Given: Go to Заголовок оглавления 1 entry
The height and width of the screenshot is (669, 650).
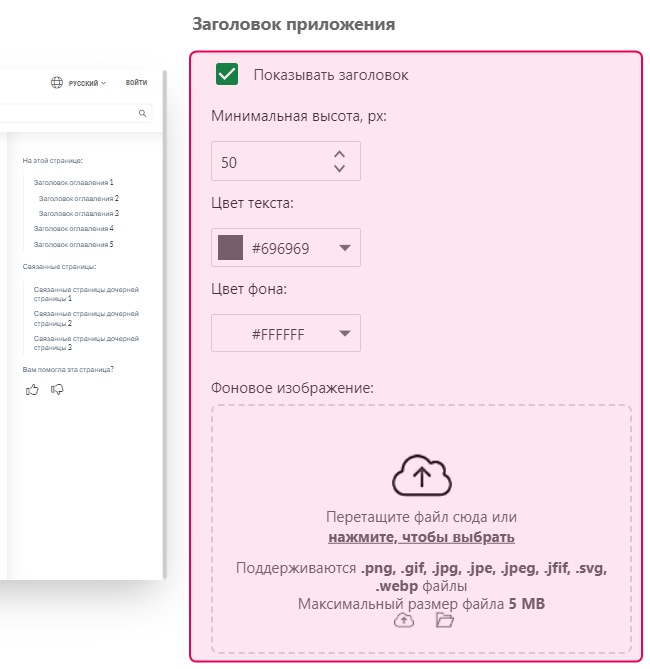Looking at the screenshot, I should coord(74,183).
